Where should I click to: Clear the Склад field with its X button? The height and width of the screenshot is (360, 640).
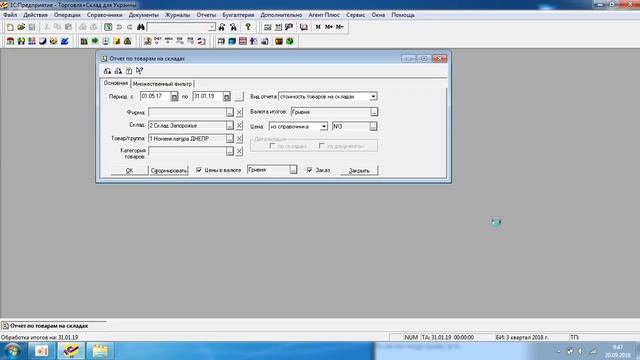point(240,125)
